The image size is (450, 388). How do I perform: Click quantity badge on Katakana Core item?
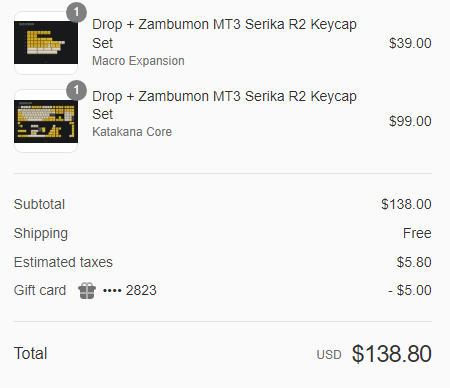coord(76,90)
